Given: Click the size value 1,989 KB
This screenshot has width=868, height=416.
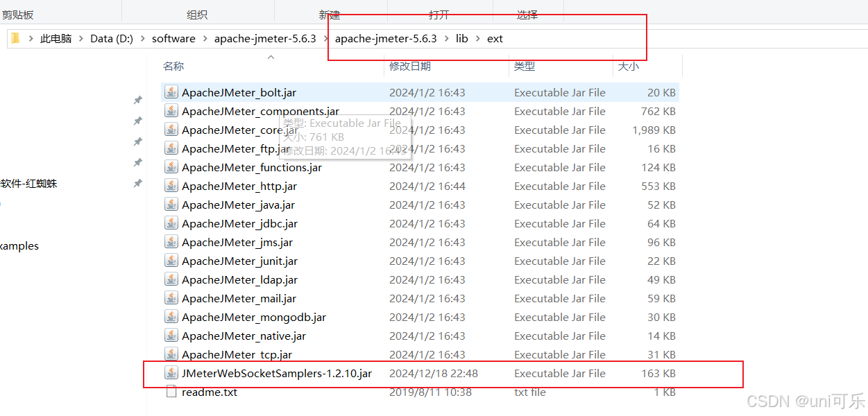Looking at the screenshot, I should tap(654, 130).
